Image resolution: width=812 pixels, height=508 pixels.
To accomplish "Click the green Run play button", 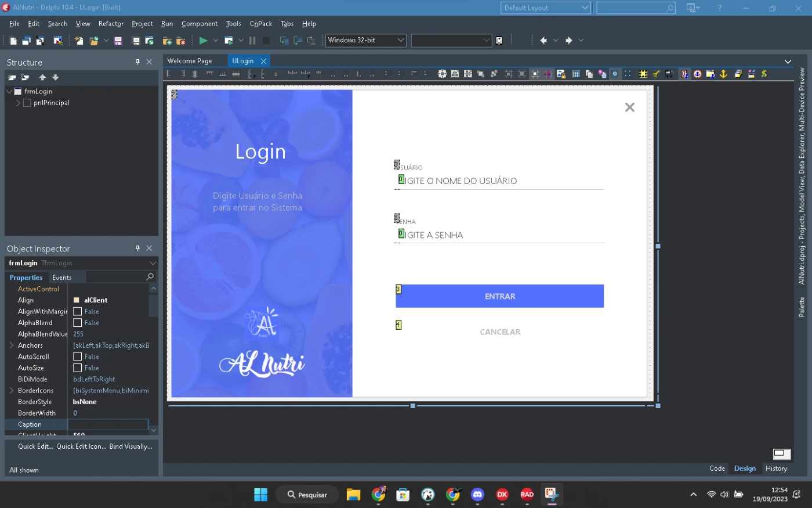I will pos(203,41).
